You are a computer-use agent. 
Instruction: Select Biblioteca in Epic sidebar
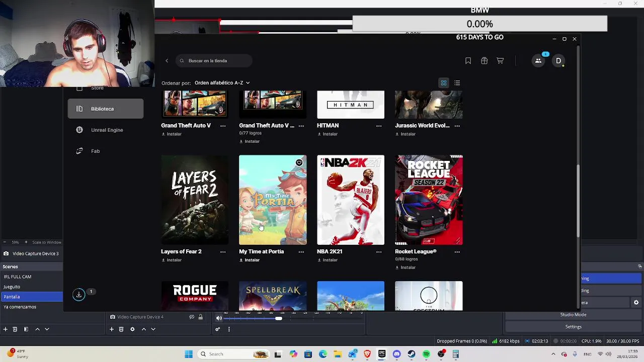tap(106, 109)
